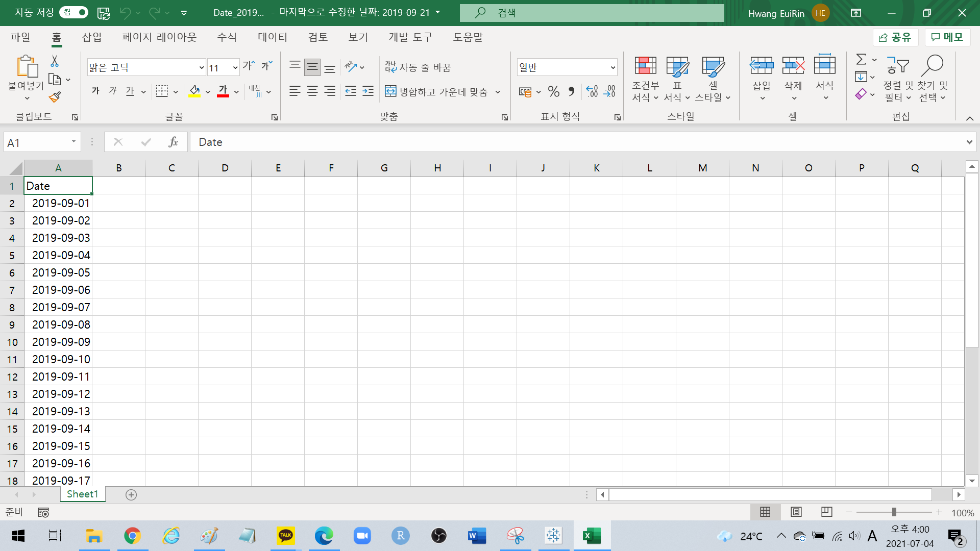Click the font color red swatch button
Viewport: 980px width, 551px height.
pos(223,91)
